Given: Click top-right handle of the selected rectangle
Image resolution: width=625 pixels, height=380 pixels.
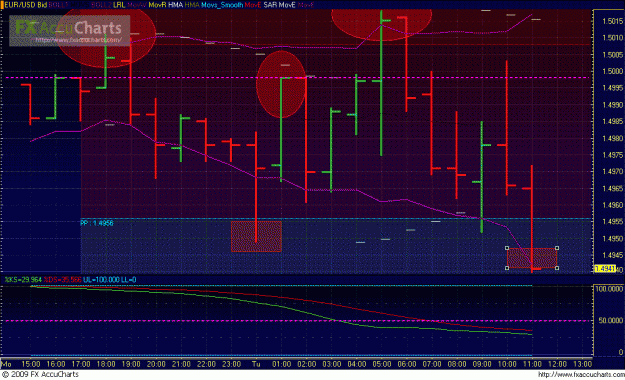Looking at the screenshot, I should [x=557, y=248].
